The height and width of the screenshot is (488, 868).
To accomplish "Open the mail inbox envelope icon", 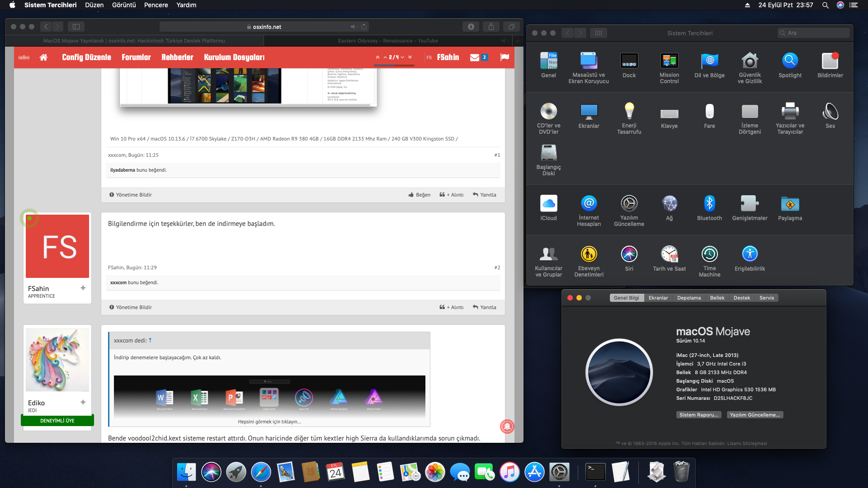I will click(475, 57).
